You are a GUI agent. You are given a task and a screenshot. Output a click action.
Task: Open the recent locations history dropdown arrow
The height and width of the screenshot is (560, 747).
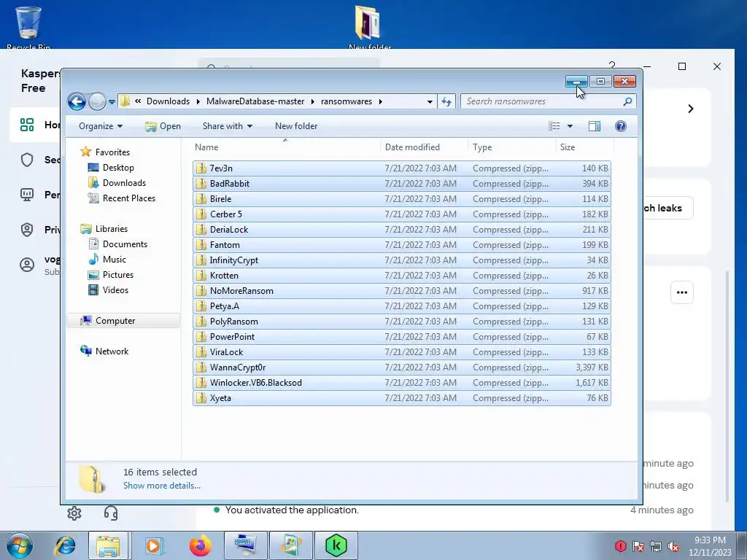click(112, 101)
